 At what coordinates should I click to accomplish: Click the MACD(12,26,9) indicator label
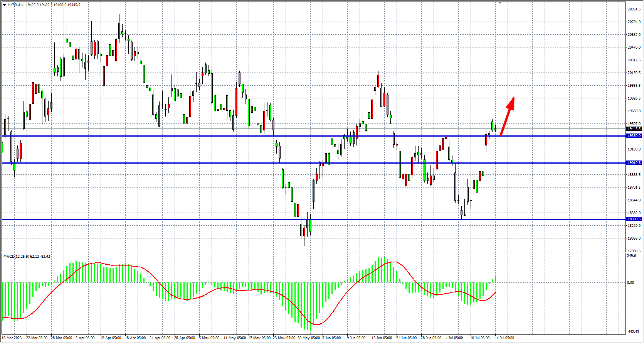pyautogui.click(x=16, y=256)
